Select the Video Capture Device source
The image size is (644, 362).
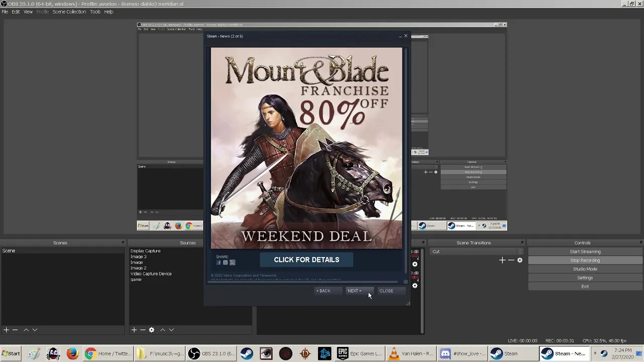[151, 274]
